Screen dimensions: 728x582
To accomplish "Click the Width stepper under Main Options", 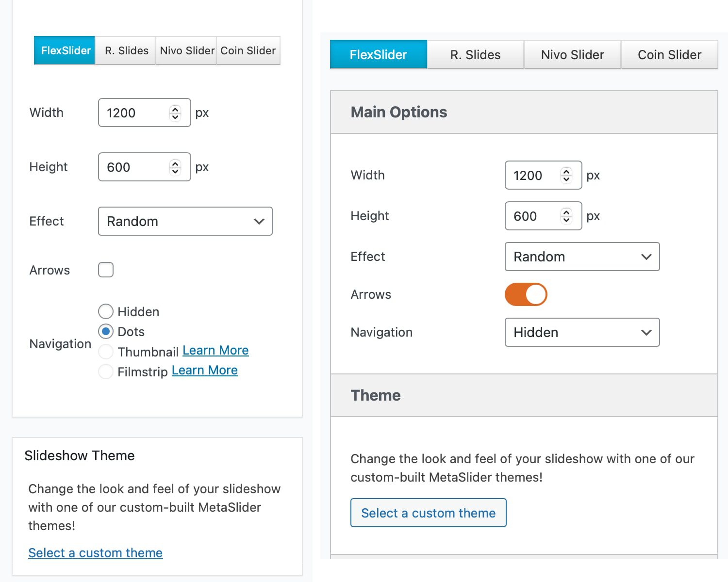I will click(x=566, y=175).
